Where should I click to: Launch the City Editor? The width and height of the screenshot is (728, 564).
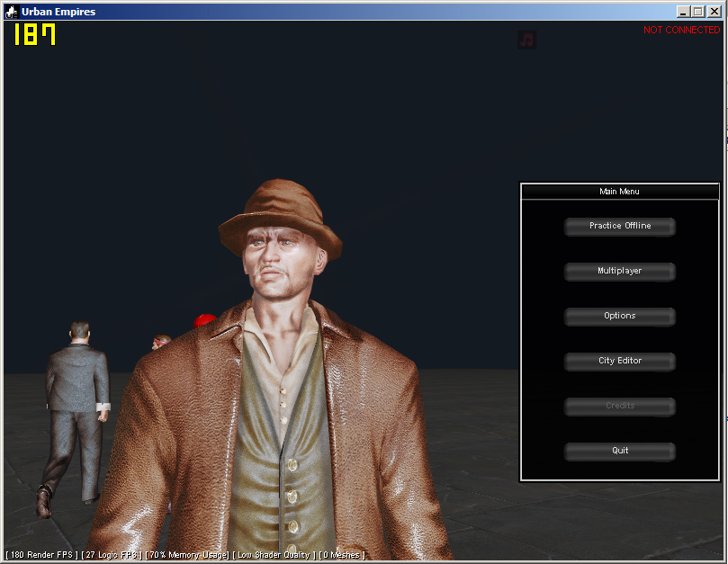point(619,362)
